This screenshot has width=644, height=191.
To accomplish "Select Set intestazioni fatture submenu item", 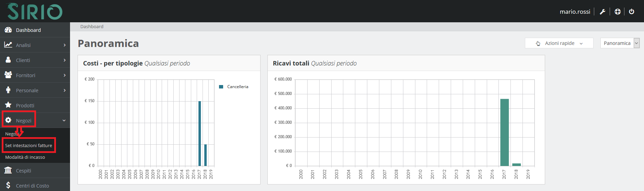I will point(28,145).
